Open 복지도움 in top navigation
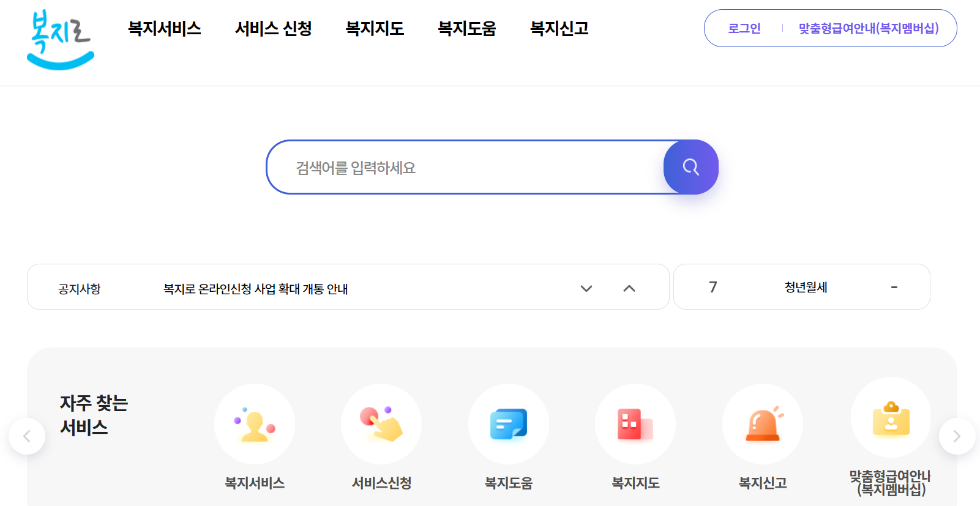980x506 pixels. pyautogui.click(x=467, y=28)
